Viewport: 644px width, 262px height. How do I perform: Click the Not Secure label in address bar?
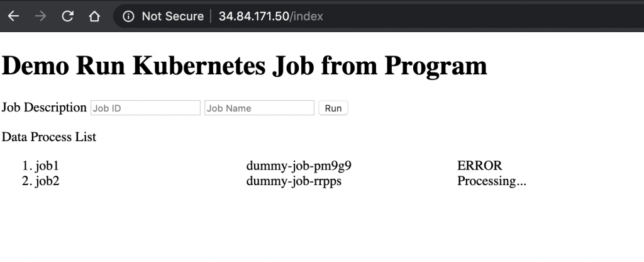[172, 16]
